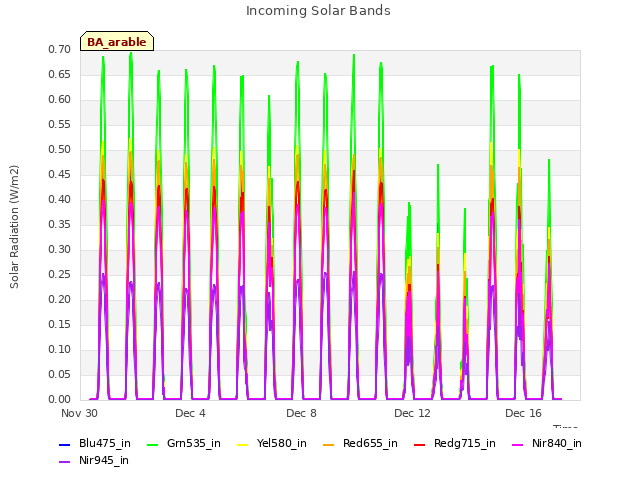640x480 pixels.
Task: Click the Yel580_in yellow legend swatch
Action: click(242, 445)
